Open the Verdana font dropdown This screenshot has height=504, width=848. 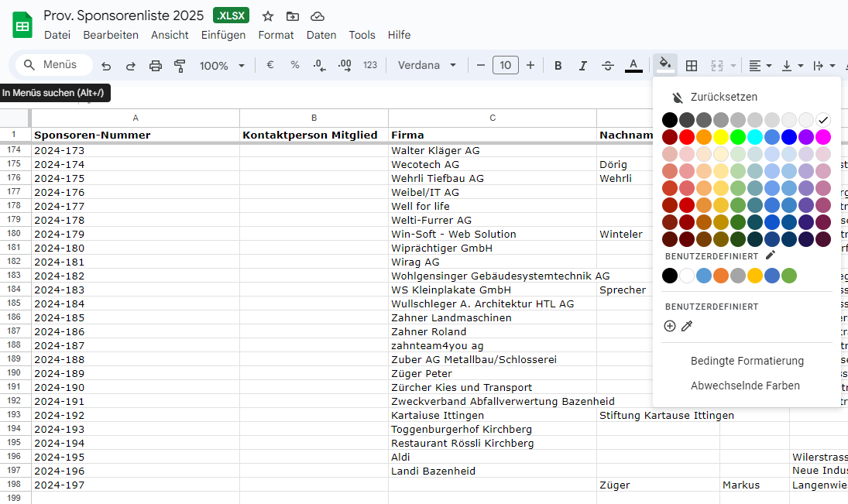(x=427, y=65)
